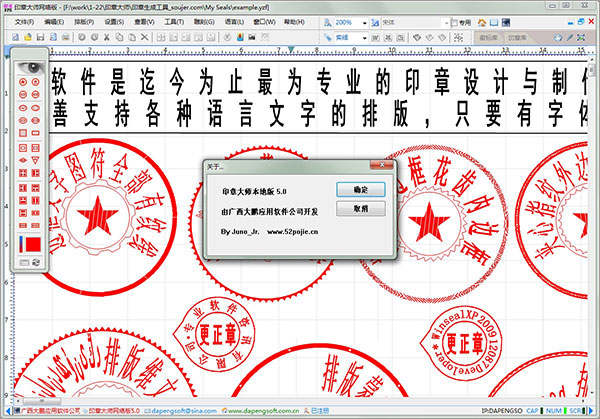
Task: Click the Open folder toolbar icon
Action: 28,37
